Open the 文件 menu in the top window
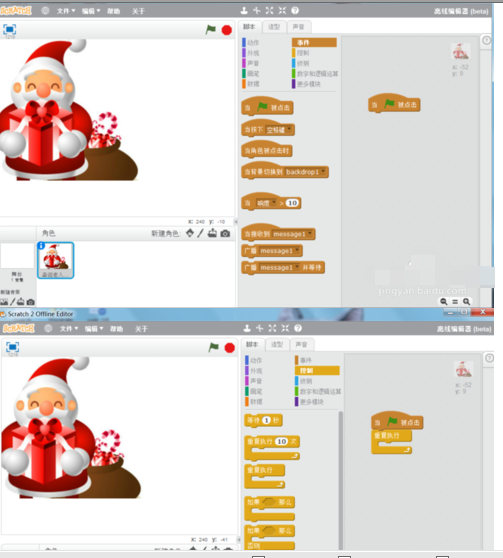The height and width of the screenshot is (558, 503). pyautogui.click(x=66, y=11)
